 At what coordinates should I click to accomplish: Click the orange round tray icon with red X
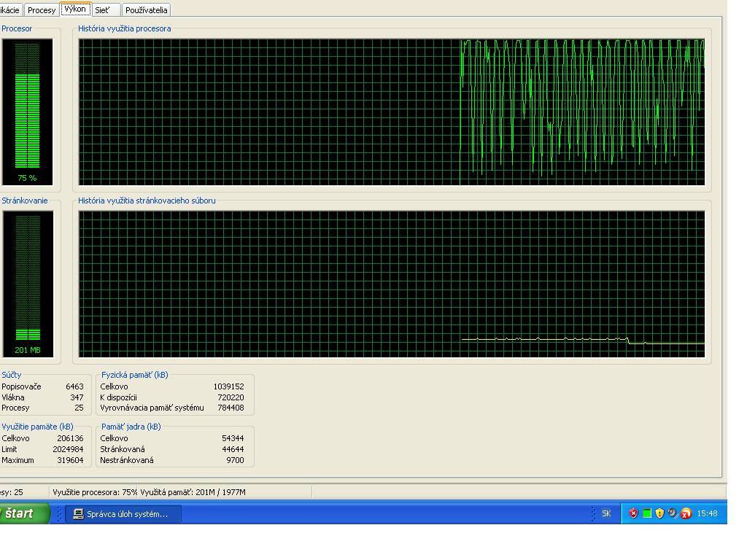(686, 513)
